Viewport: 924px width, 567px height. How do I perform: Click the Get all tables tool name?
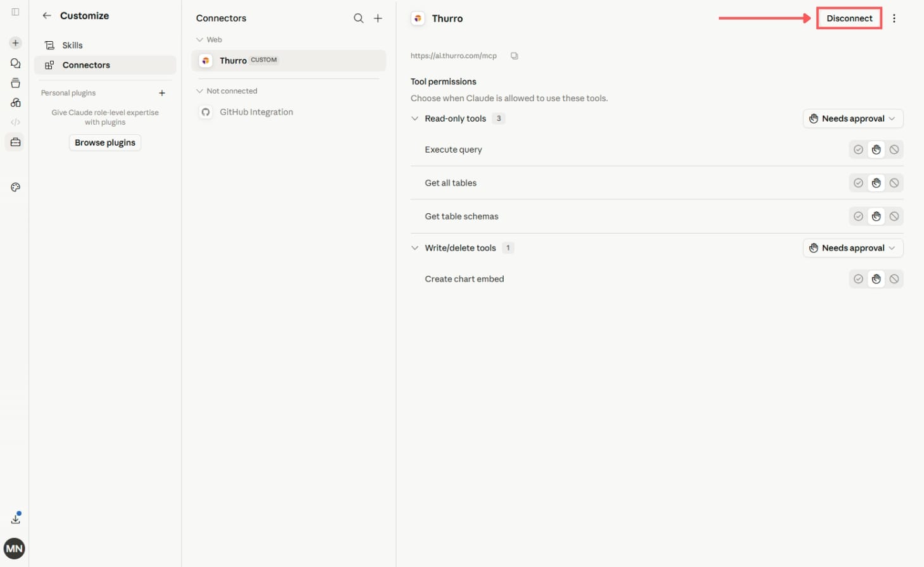click(451, 183)
